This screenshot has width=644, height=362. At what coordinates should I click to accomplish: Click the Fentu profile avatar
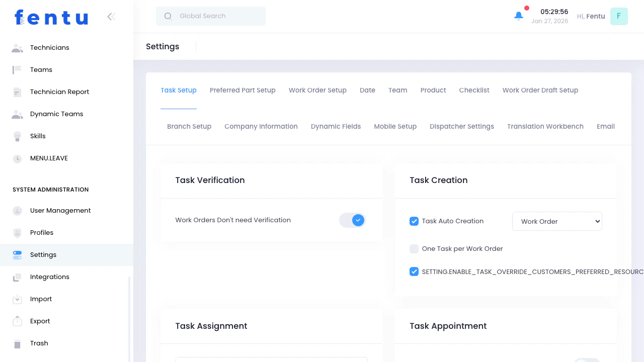tap(619, 16)
